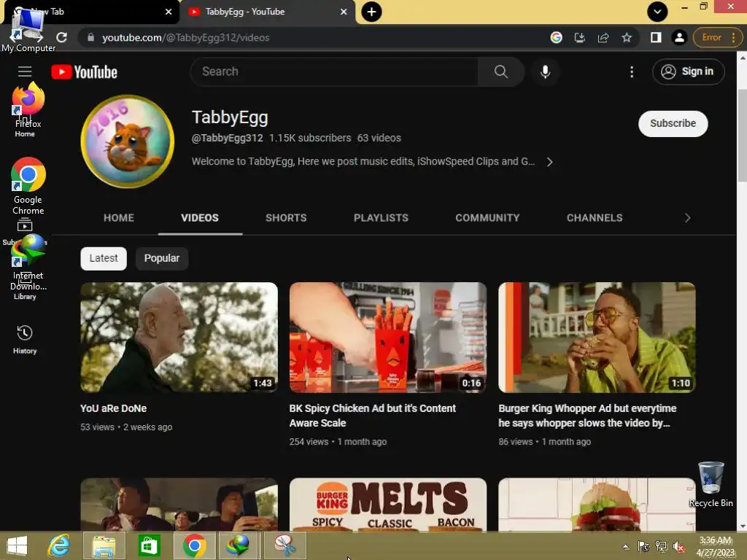Click Burger King Whopper Ad title link
747x560 pixels.
[587, 415]
